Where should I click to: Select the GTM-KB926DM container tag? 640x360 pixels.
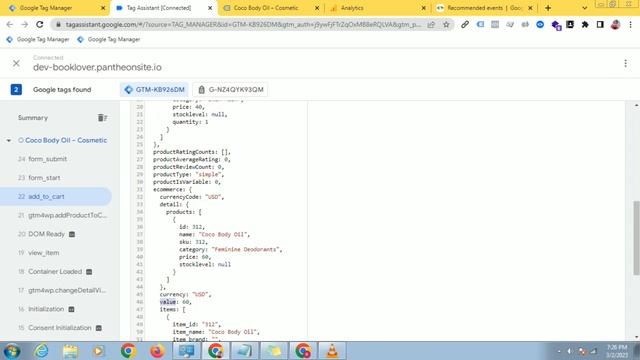tap(154, 89)
